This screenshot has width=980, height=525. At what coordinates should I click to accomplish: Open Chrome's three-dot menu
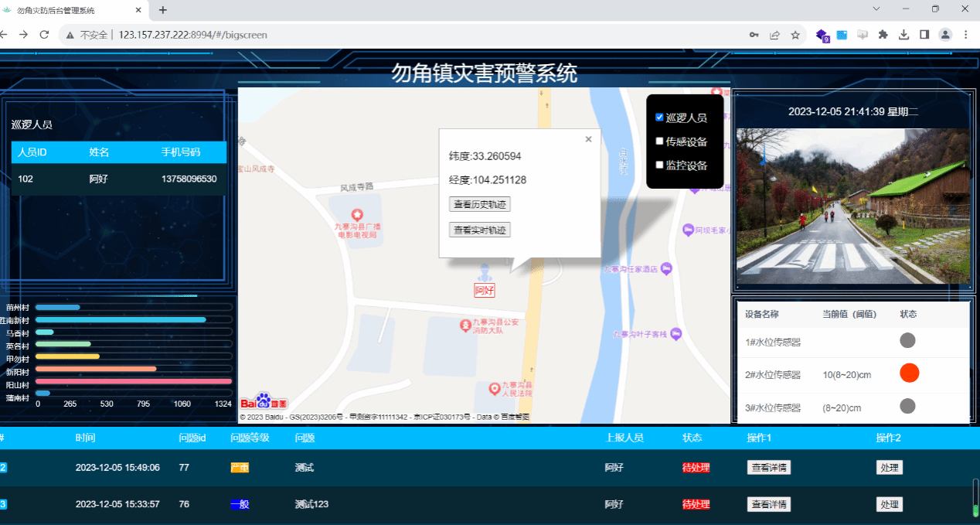coord(965,35)
